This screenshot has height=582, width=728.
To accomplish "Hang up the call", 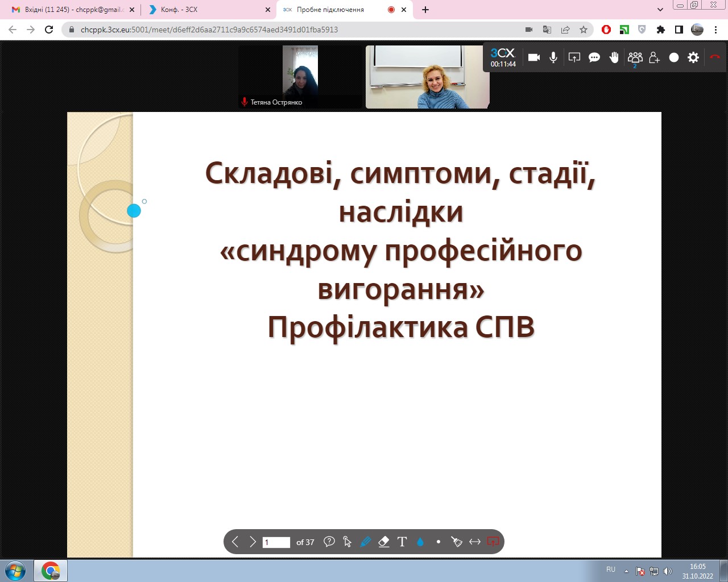I will pyautogui.click(x=715, y=57).
